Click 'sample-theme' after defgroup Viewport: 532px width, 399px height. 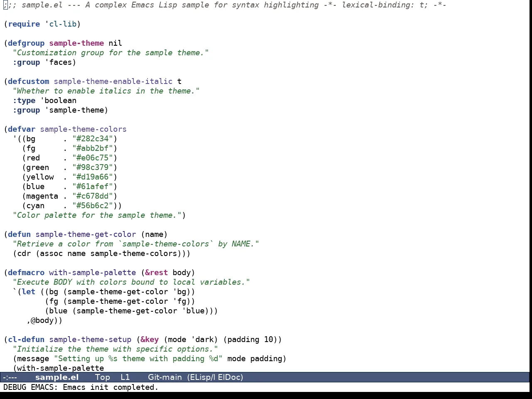76,43
